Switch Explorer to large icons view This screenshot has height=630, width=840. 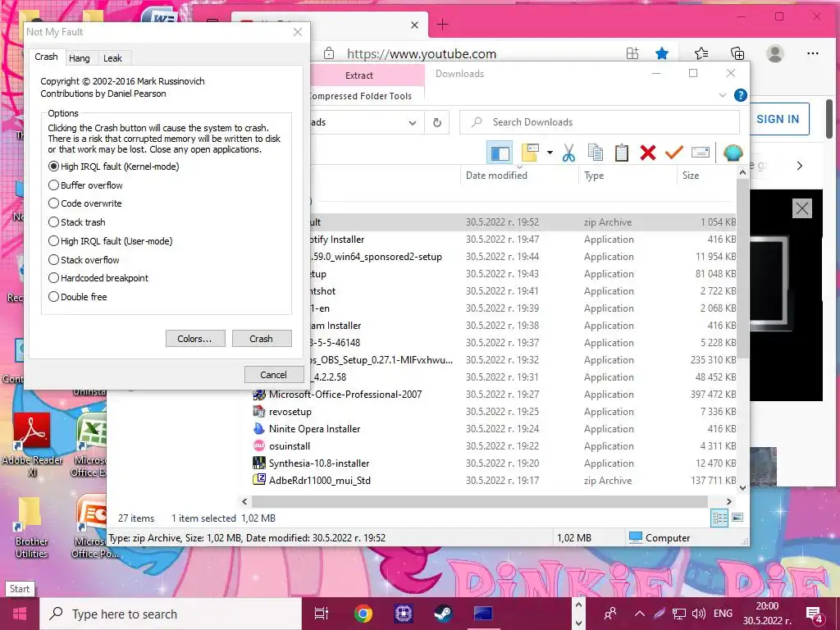click(x=737, y=518)
